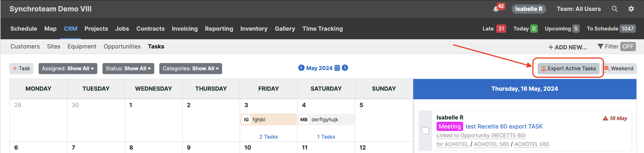The width and height of the screenshot is (644, 153).
Task: Go to previous month using left arrow
Action: (301, 68)
